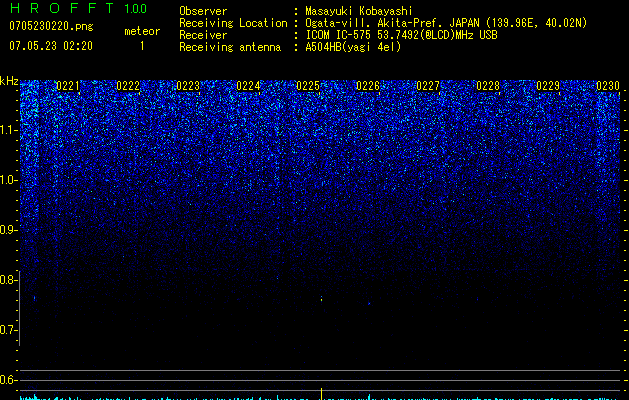629x400 pixels.
Task: Click receiver text ICOM IC-575 53.7492 MHz USB
Action: 401,35
